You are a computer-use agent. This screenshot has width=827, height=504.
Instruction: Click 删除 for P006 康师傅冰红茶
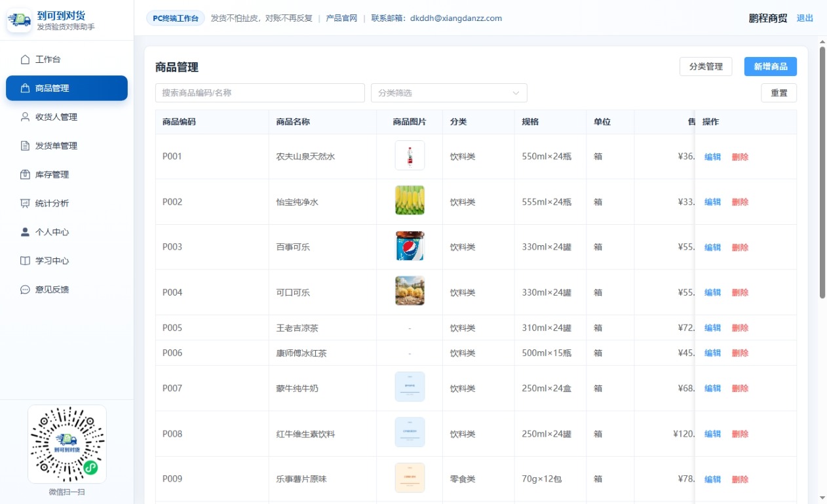click(x=740, y=353)
